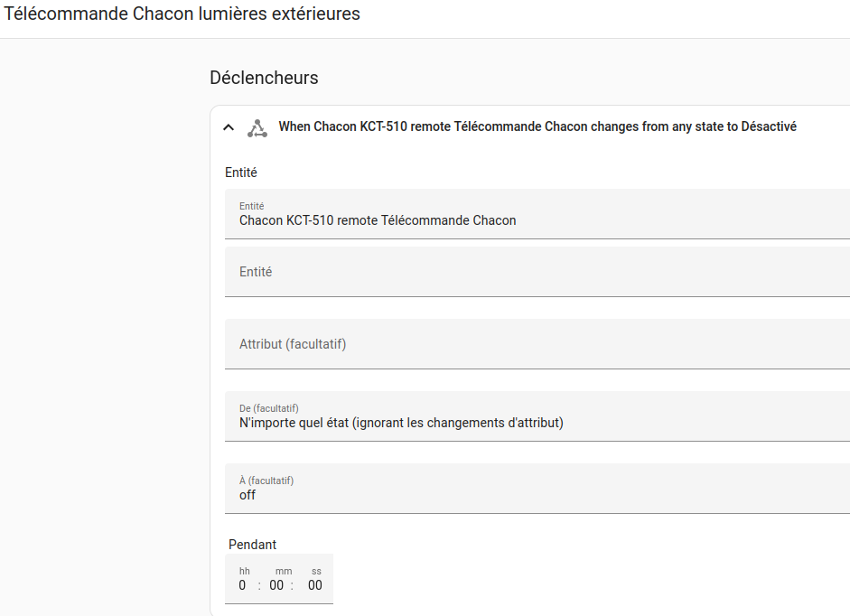Click the small 'mm' label
The width and height of the screenshot is (850, 616).
pos(284,572)
